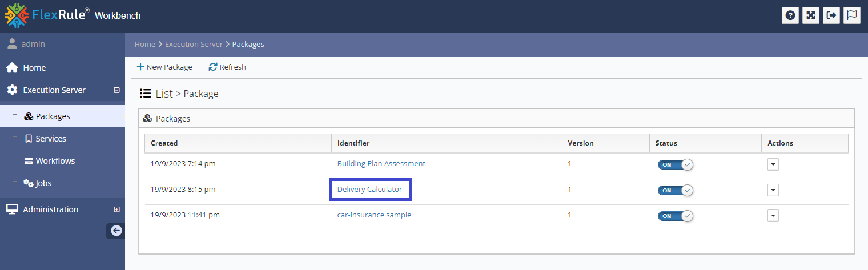Screen dimensions: 868x270
Task: Click the Home house icon in the sidebar
Action: tap(12, 67)
